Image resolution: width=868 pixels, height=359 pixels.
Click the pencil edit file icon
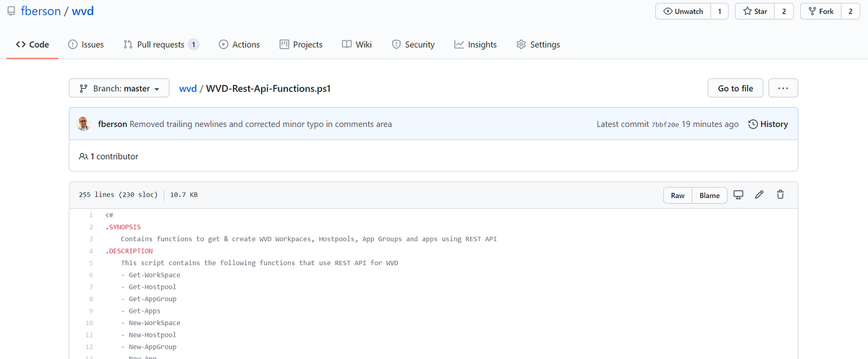759,195
